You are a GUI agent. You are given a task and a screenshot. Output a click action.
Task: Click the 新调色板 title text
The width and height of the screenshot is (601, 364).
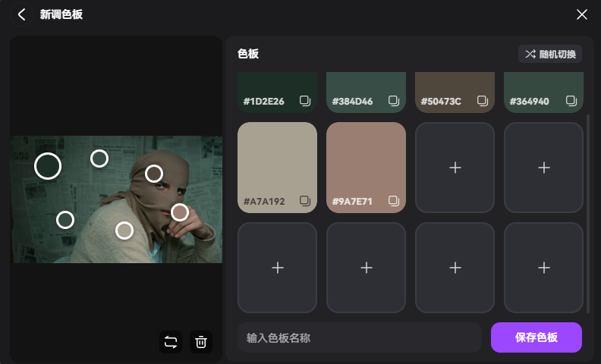point(61,14)
